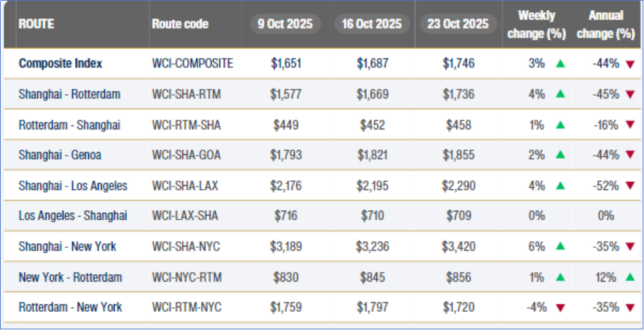Image resolution: width=644 pixels, height=330 pixels.
Task: Click green annual arrow in New York - Rotterdam row
Action: tap(630, 277)
